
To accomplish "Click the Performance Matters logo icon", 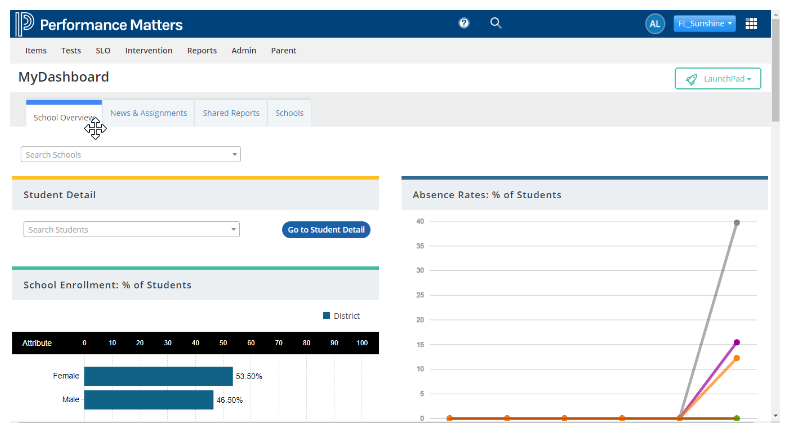I will [x=26, y=23].
